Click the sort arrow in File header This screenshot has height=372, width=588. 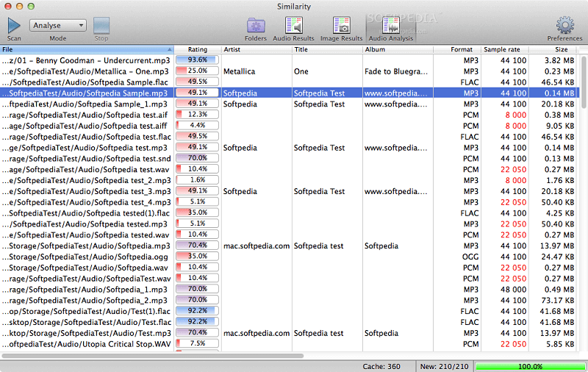170,49
